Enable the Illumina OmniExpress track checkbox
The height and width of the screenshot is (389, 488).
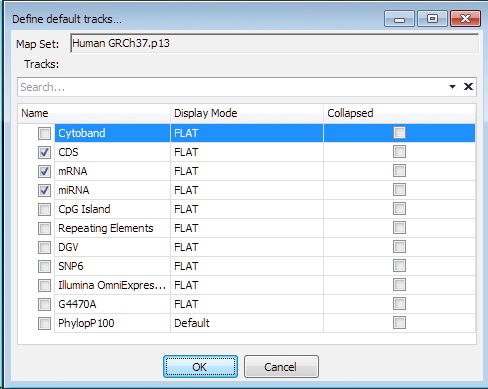coord(44,286)
